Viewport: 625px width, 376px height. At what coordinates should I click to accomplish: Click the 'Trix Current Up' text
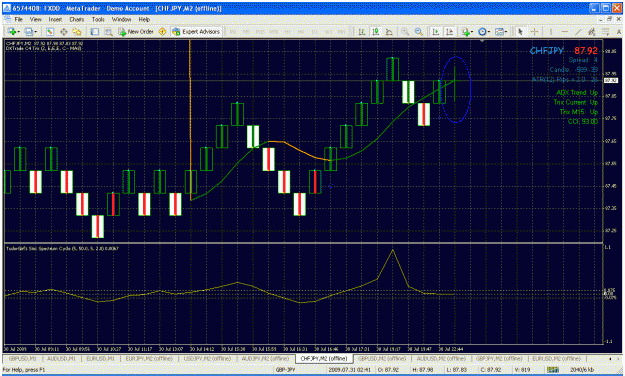click(x=576, y=102)
